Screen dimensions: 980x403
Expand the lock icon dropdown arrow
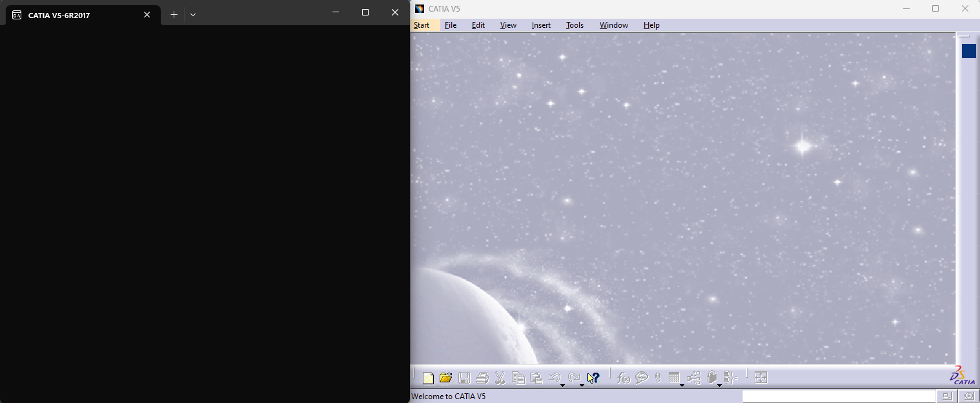point(719,386)
